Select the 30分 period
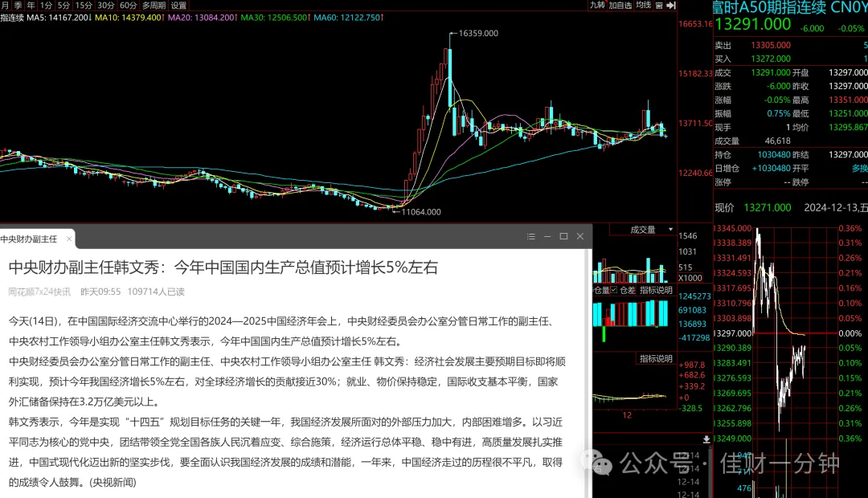This screenshot has height=498, width=868. (106, 5)
